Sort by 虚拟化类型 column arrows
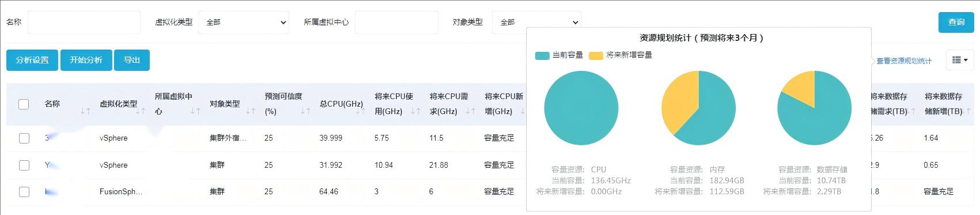 [140, 111]
